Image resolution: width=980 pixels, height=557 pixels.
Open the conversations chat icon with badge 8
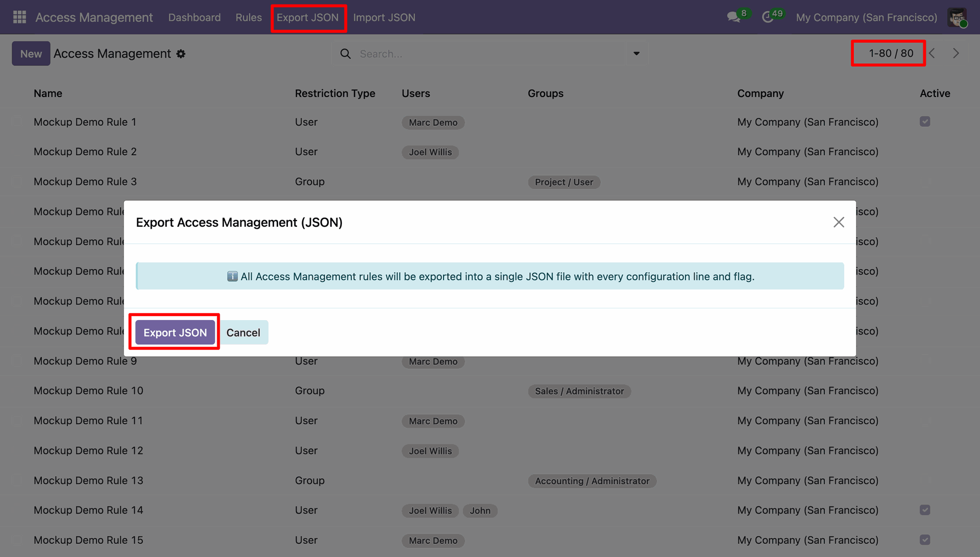(x=734, y=17)
